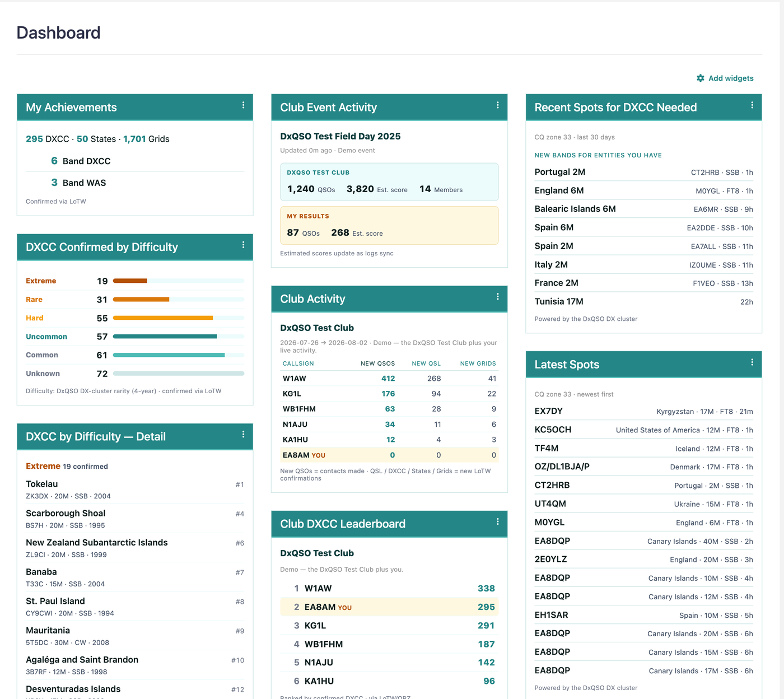Click the MY RESULTS stats card
The height and width of the screenshot is (699, 784).
(389, 226)
